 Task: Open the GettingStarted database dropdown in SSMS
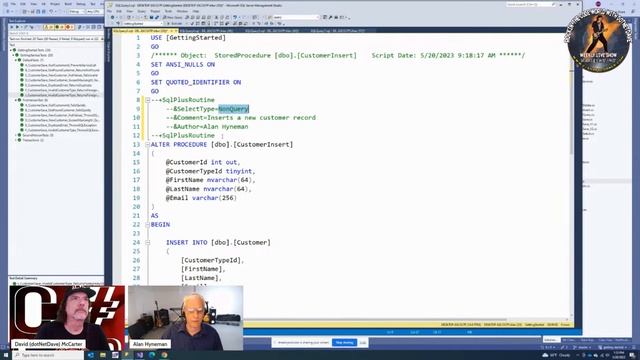pyautogui.click(x=143, y=24)
